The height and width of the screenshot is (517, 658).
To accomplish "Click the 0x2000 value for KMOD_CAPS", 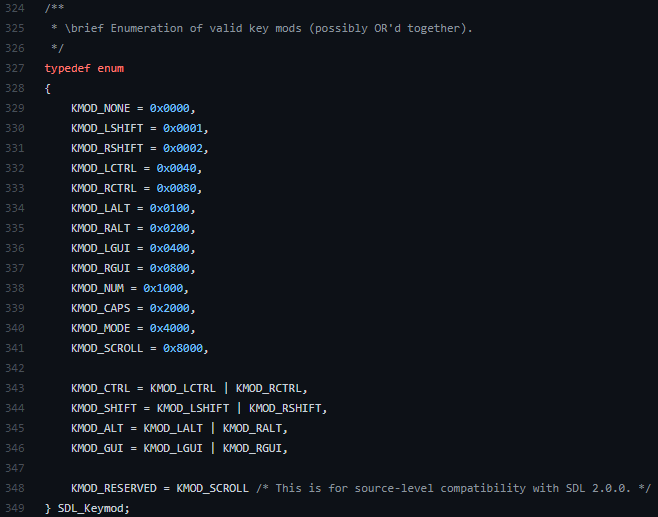I will click(x=172, y=308).
